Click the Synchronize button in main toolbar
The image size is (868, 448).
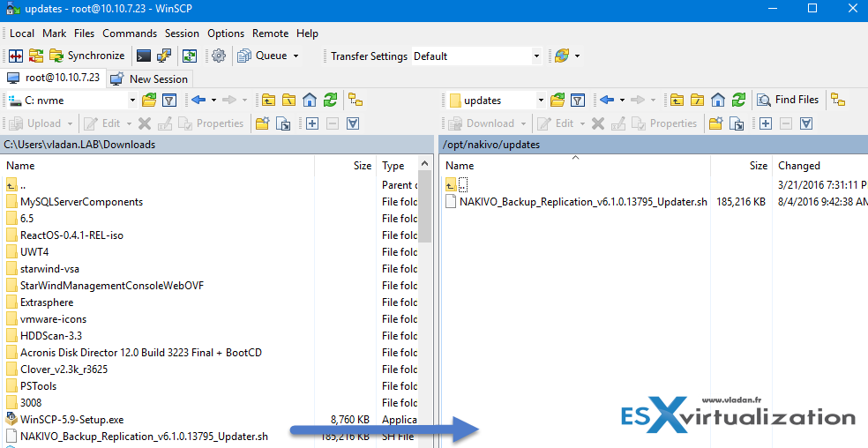pos(87,56)
